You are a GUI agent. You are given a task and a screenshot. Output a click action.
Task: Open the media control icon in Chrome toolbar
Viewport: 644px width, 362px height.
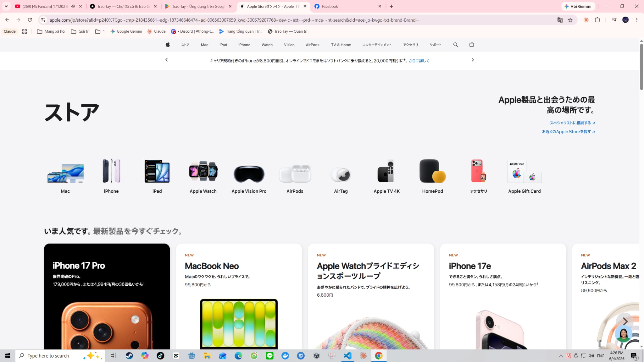tap(614, 20)
